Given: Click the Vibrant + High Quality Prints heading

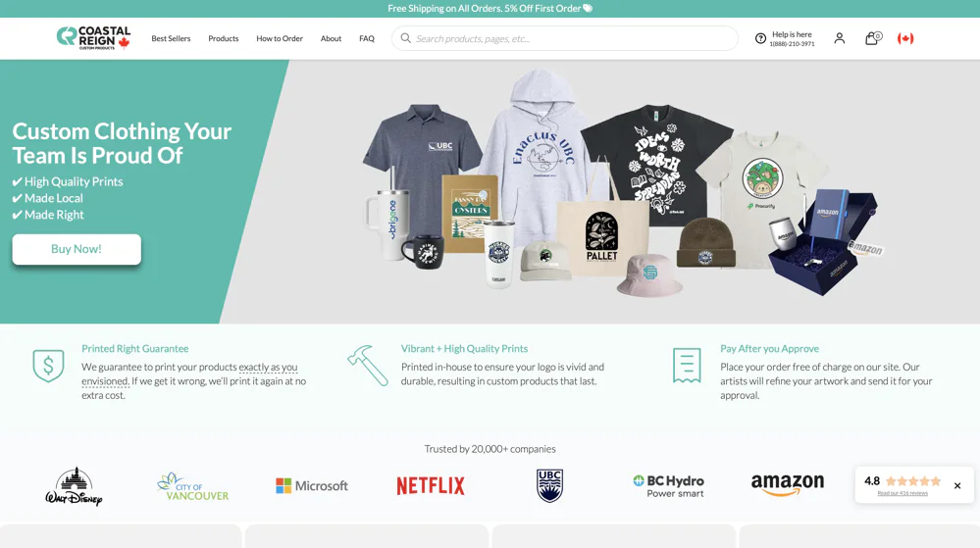Looking at the screenshot, I should click(x=464, y=349).
